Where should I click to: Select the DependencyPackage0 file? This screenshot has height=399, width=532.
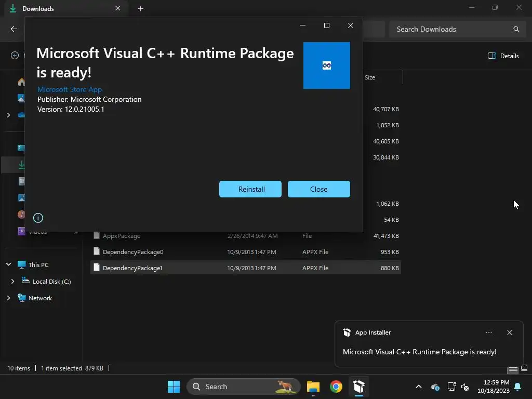[x=246, y=252]
